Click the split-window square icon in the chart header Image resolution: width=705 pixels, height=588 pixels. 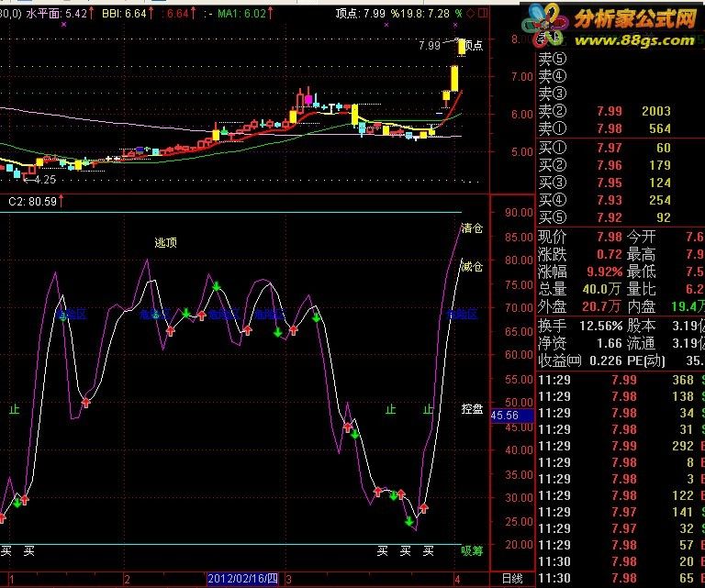tap(483, 14)
